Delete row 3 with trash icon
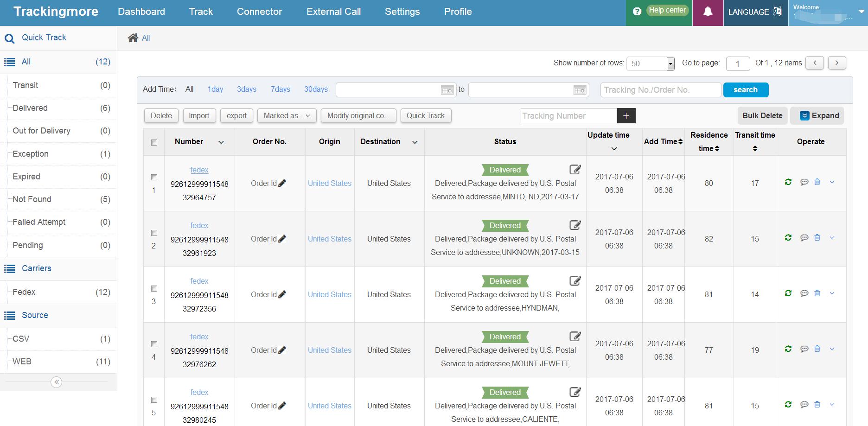This screenshot has height=426, width=868. [817, 293]
